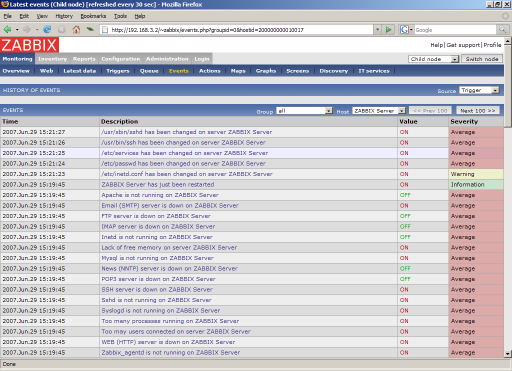Switch to the Administration tab

click(x=167, y=59)
